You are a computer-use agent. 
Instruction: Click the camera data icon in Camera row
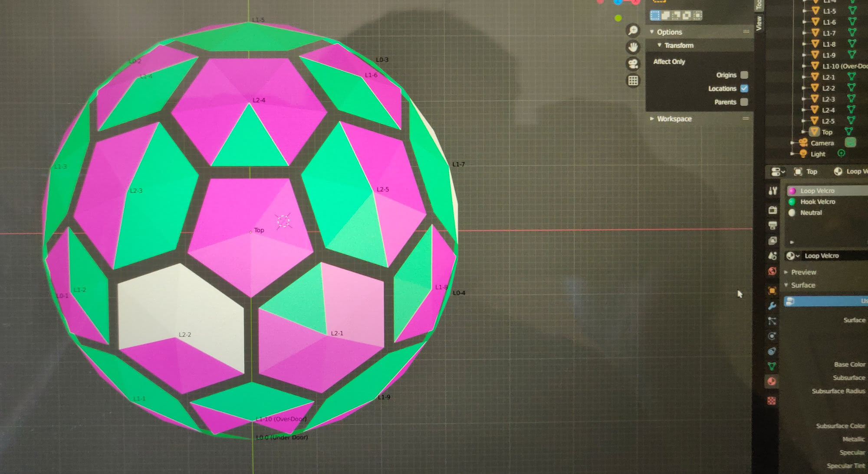coord(851,142)
